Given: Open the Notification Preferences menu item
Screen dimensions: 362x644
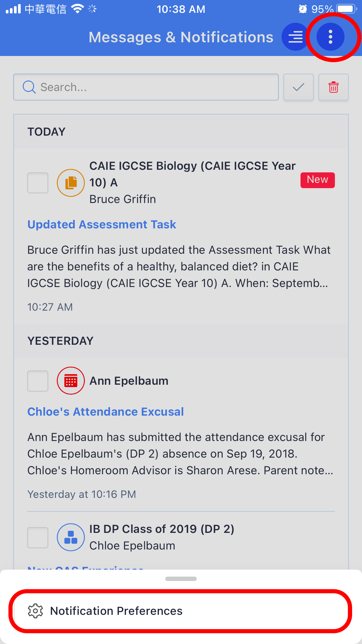Looking at the screenshot, I should (181, 611).
